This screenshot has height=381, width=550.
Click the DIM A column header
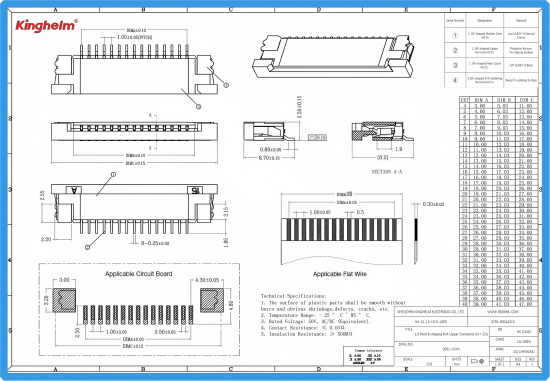pyautogui.click(x=481, y=100)
